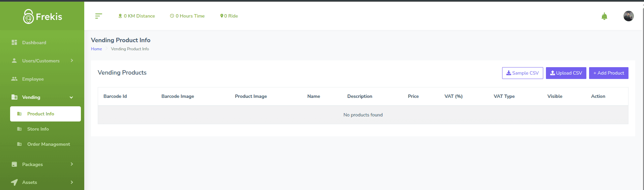This screenshot has width=644, height=190.
Task: Toggle the sidebar hamburger menu icon
Action: pyautogui.click(x=98, y=16)
